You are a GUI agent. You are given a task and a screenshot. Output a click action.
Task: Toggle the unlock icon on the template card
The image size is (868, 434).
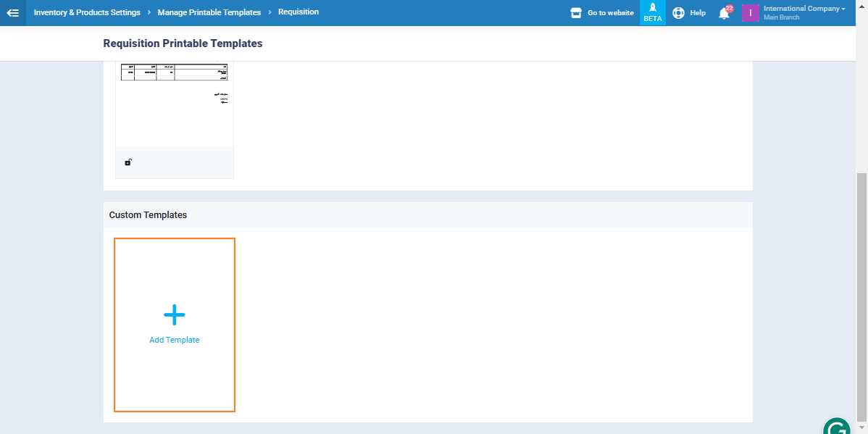coord(128,162)
